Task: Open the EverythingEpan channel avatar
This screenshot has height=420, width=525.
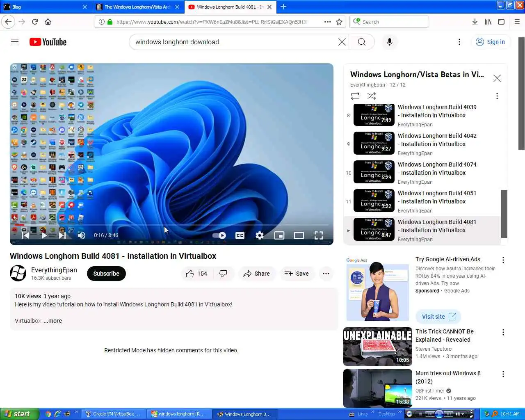Action: [18, 273]
